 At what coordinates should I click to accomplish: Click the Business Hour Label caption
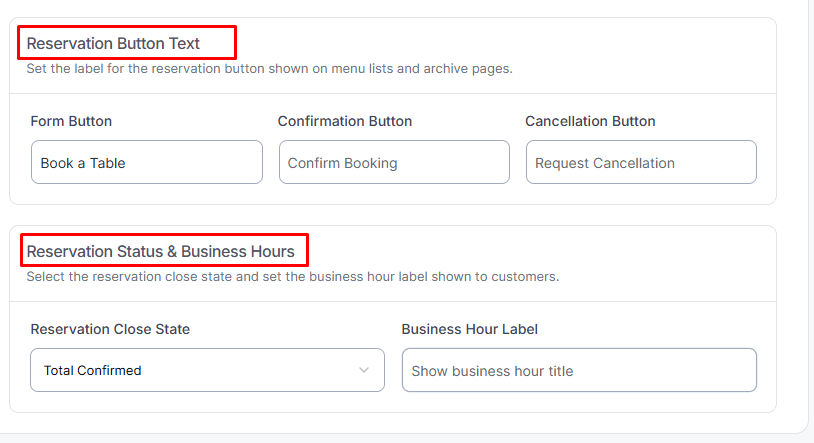470,329
